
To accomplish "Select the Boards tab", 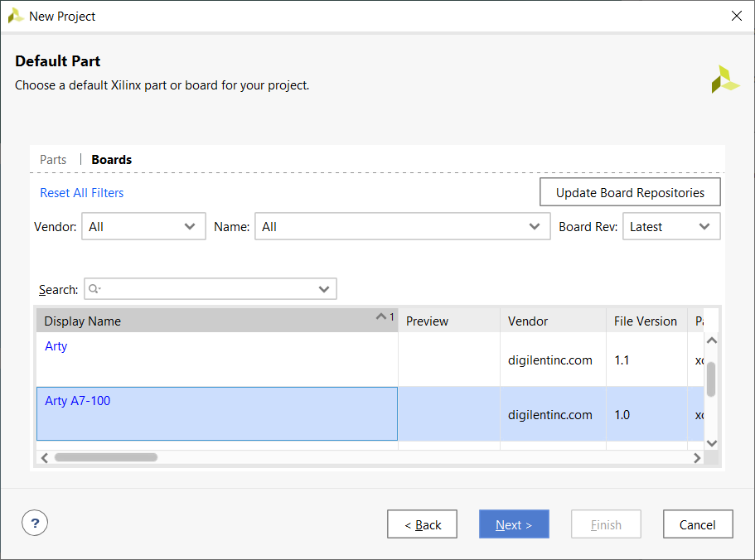I will (112, 160).
